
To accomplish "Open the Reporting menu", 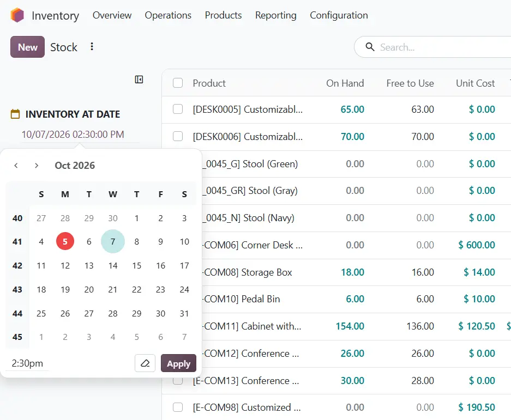I will (276, 15).
